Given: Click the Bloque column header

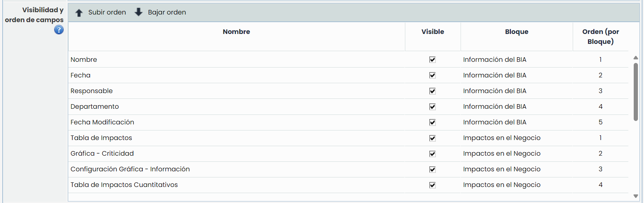Looking at the screenshot, I should 517,32.
